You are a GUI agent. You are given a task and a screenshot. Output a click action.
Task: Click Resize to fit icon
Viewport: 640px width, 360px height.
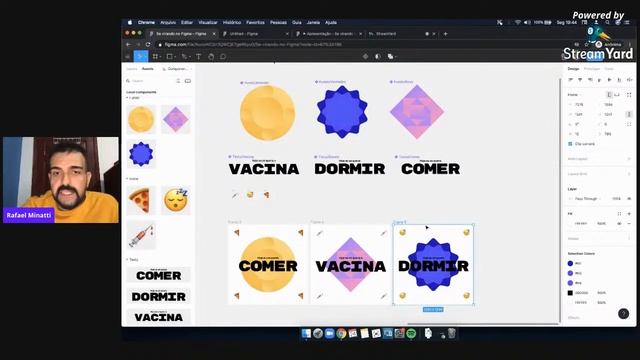[629, 95]
